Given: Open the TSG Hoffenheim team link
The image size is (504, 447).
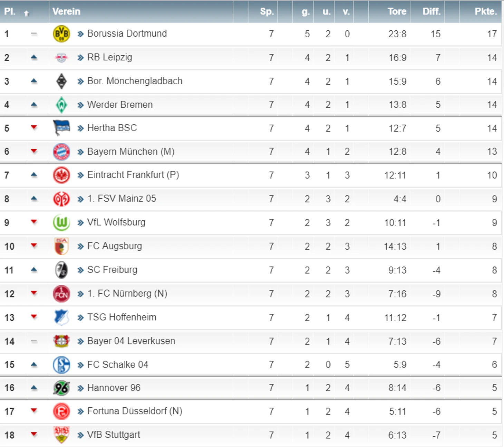Looking at the screenshot, I should click(122, 317).
